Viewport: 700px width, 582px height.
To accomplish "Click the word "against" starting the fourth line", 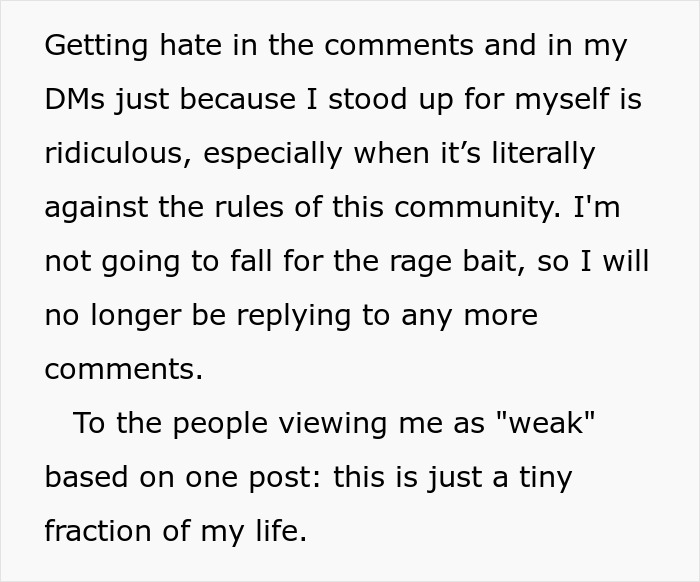I will pos(96,208).
